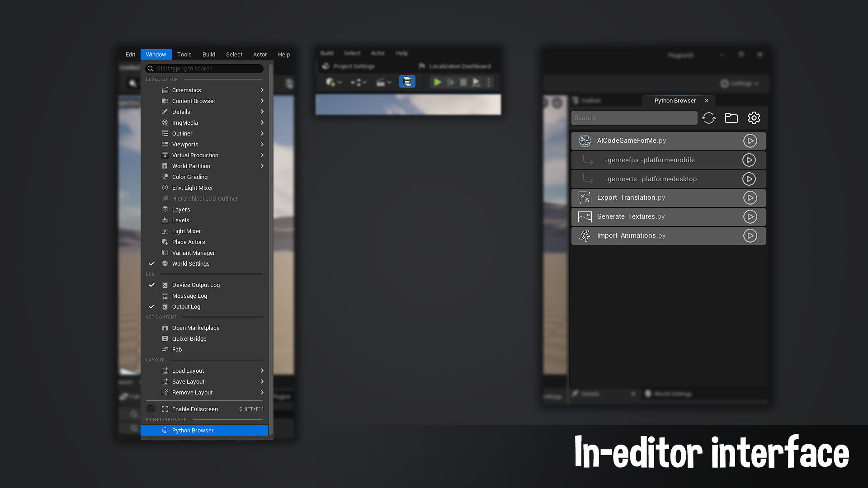Select Python Browser menu entry
This screenshot has width=868, height=488.
tap(193, 431)
